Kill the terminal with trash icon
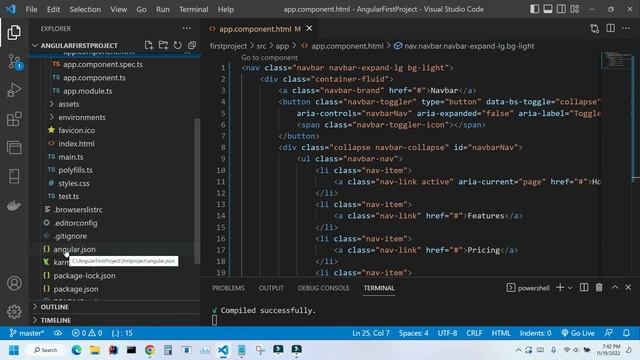This screenshot has width=640, height=360. 599,287
